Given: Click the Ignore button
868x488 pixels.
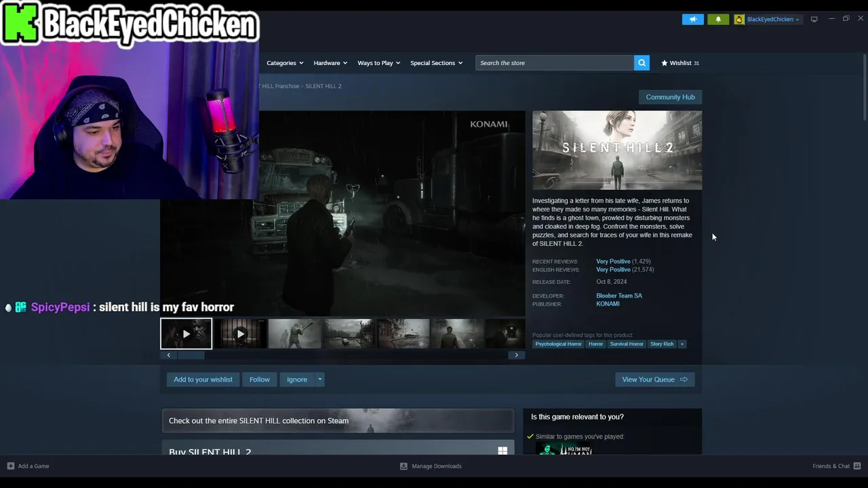Looking at the screenshot, I should click(297, 380).
